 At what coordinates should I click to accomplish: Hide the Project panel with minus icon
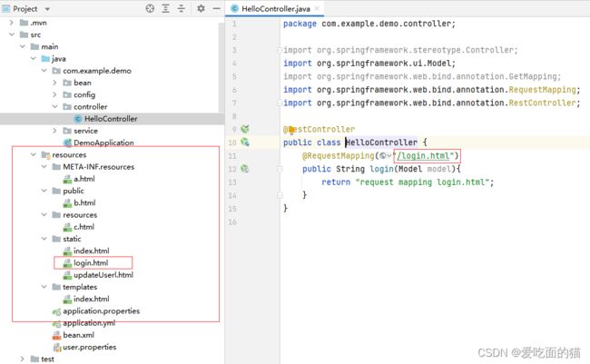click(217, 8)
